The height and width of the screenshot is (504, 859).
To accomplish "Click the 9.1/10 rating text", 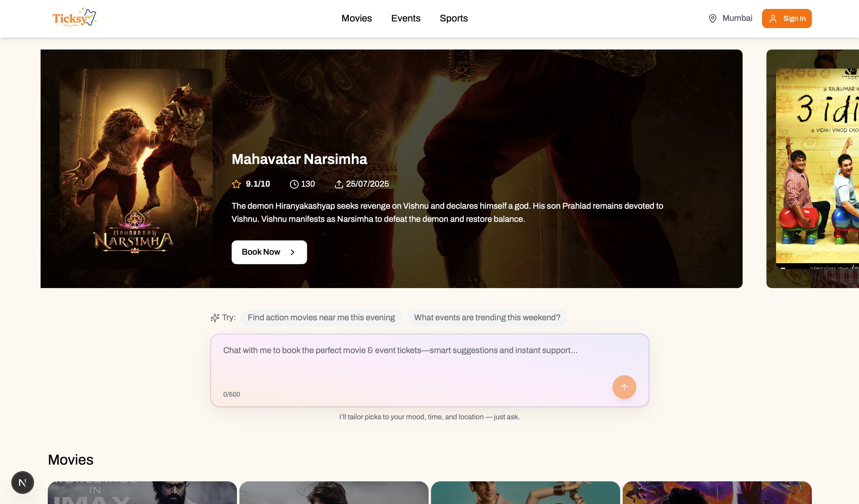I will [258, 184].
